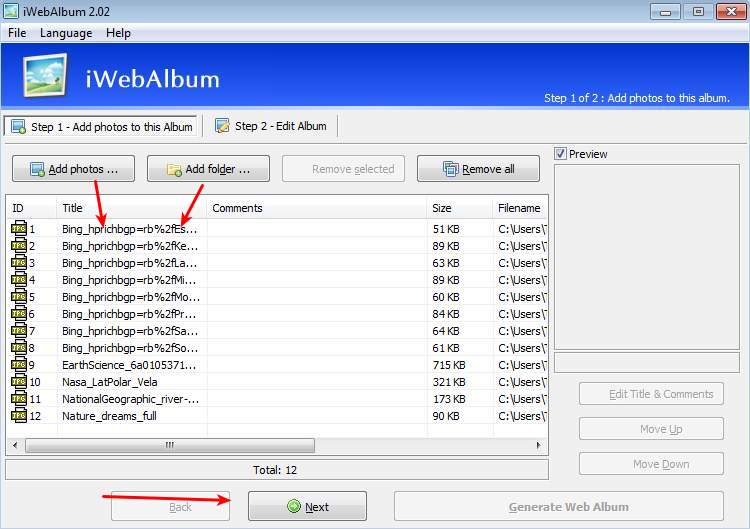750x529 pixels.
Task: Open the File menu
Action: 17,33
